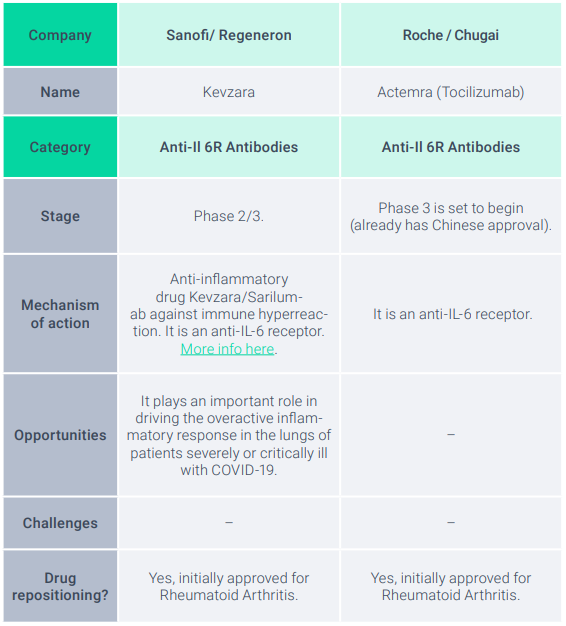Click the Kevzara name cell
Screen dimensions: 566x626
click(229, 92)
